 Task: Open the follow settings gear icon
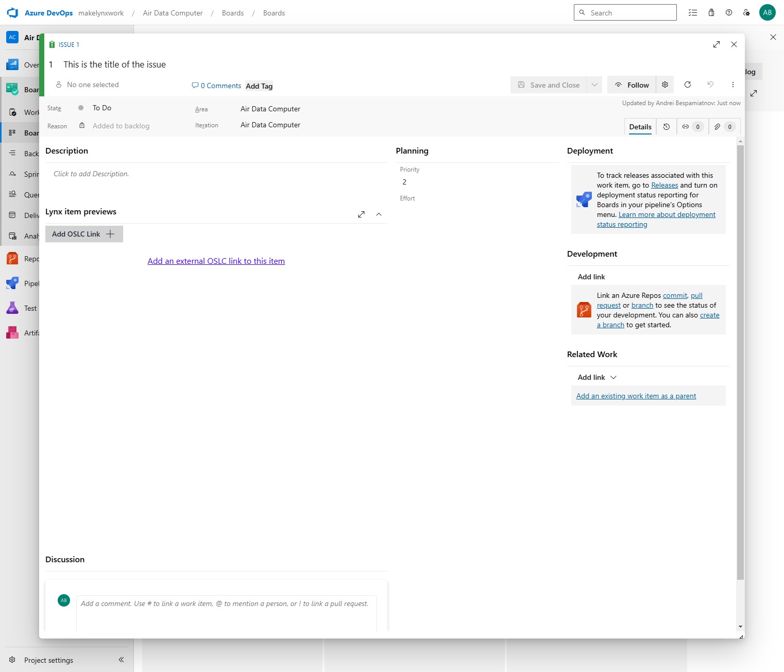pos(664,85)
